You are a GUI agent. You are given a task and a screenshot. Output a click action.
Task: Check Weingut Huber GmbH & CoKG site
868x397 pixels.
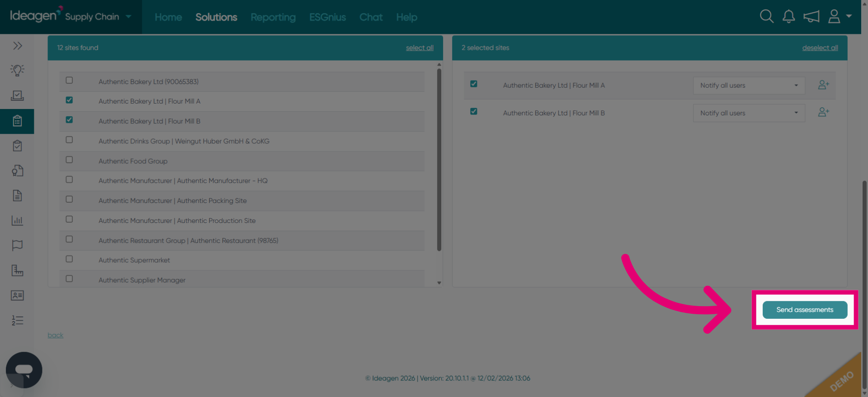click(69, 140)
